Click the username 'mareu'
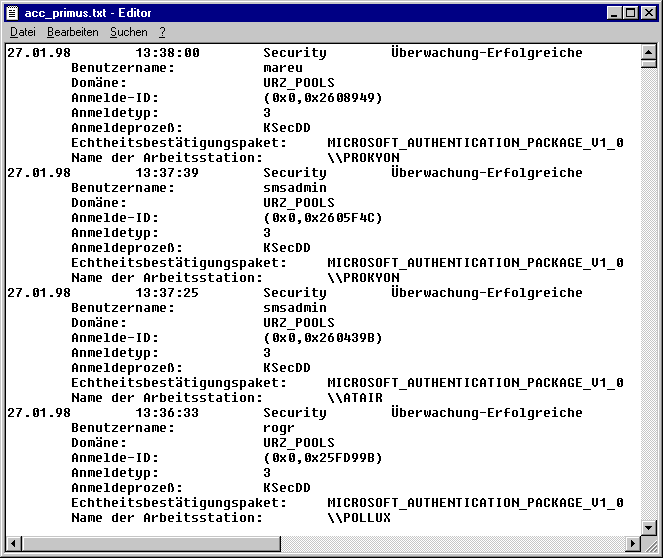This screenshot has height=558, width=663. tap(283, 68)
